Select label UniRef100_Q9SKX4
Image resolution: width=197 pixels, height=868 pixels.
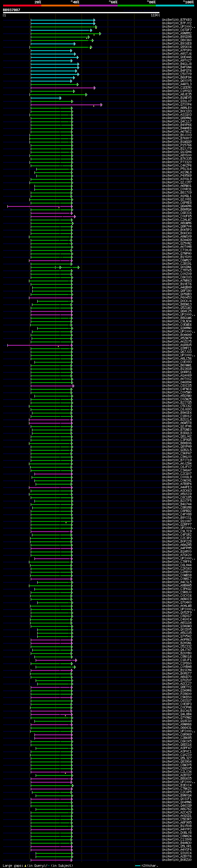[177, 47]
